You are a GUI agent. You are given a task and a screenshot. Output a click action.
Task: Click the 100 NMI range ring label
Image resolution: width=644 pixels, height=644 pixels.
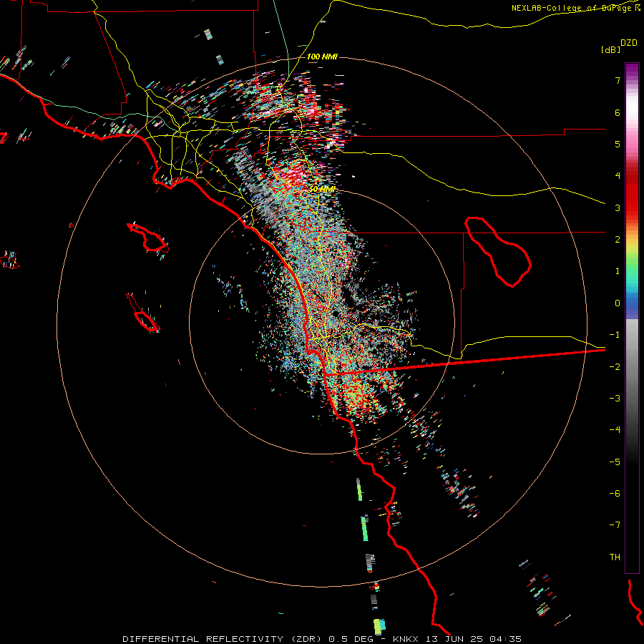322,57
